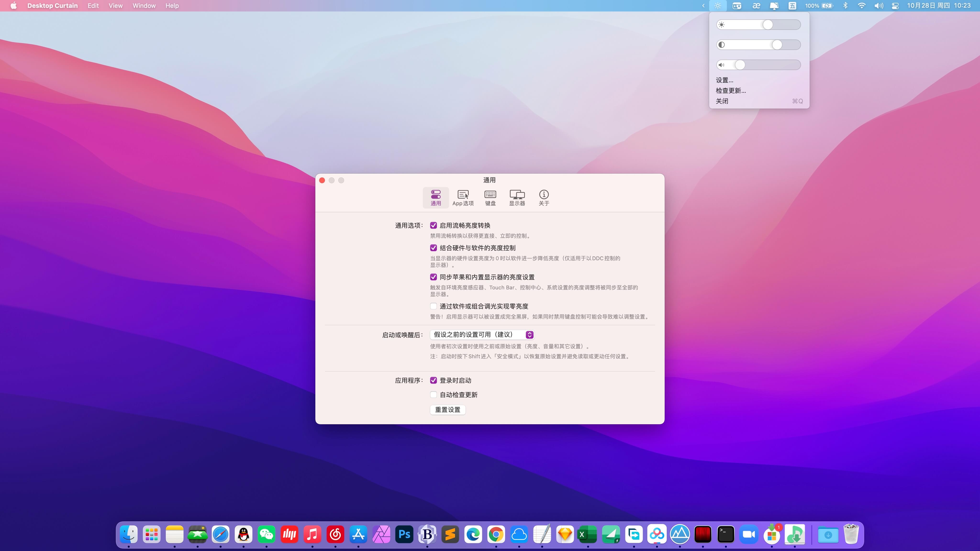Uncheck 启用流畅亮度转换 checkbox
The height and width of the screenshot is (551, 980).
(434, 225)
